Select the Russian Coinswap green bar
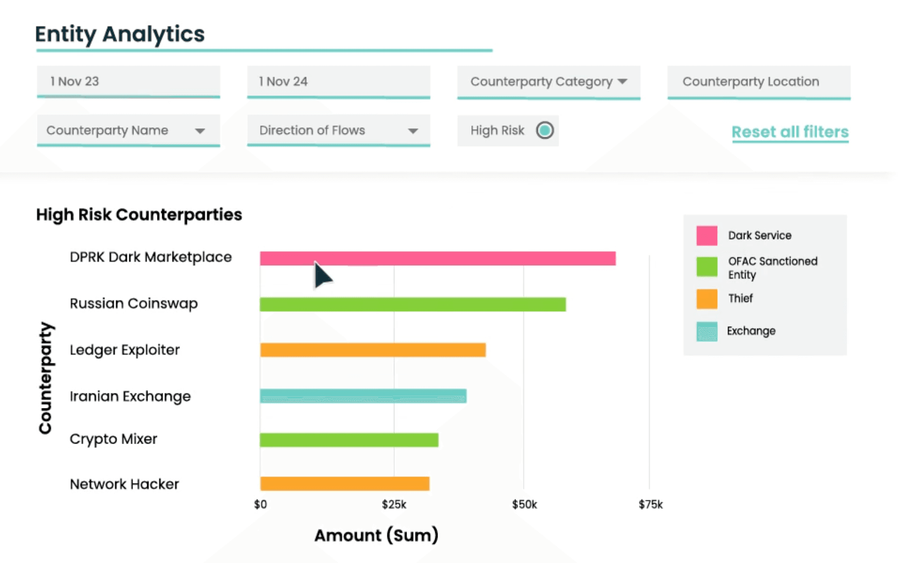The height and width of the screenshot is (563, 924). pos(412,305)
